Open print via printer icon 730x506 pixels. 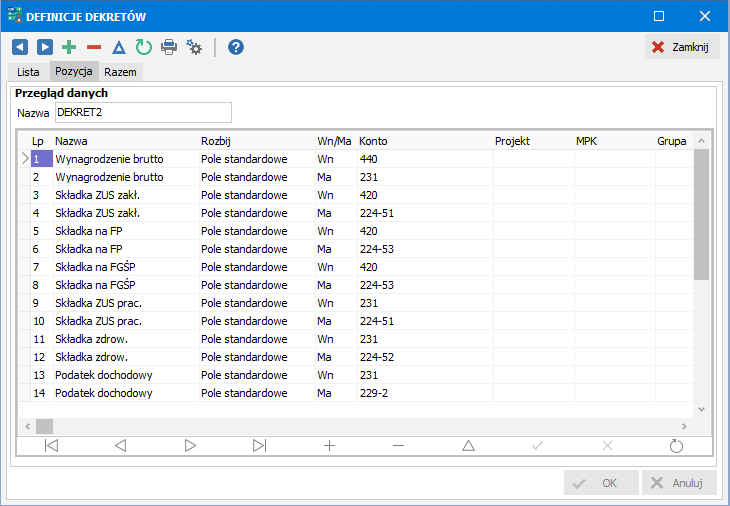click(x=169, y=47)
